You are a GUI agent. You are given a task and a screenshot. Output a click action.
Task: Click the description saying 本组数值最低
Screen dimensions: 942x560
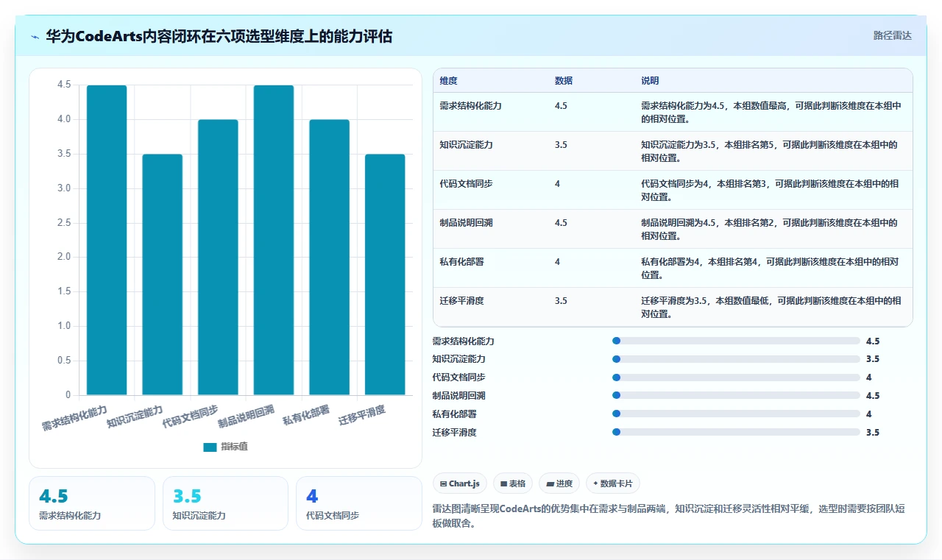(x=771, y=307)
